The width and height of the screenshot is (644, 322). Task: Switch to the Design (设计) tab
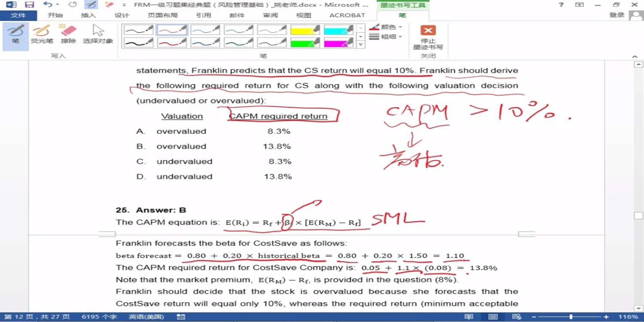(122, 15)
